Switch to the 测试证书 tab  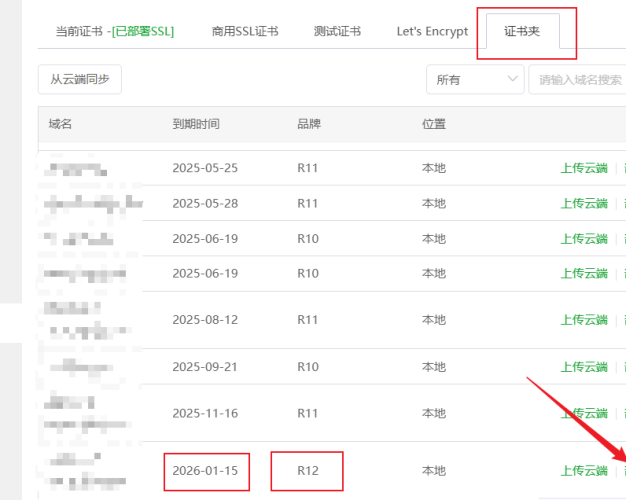(x=337, y=31)
